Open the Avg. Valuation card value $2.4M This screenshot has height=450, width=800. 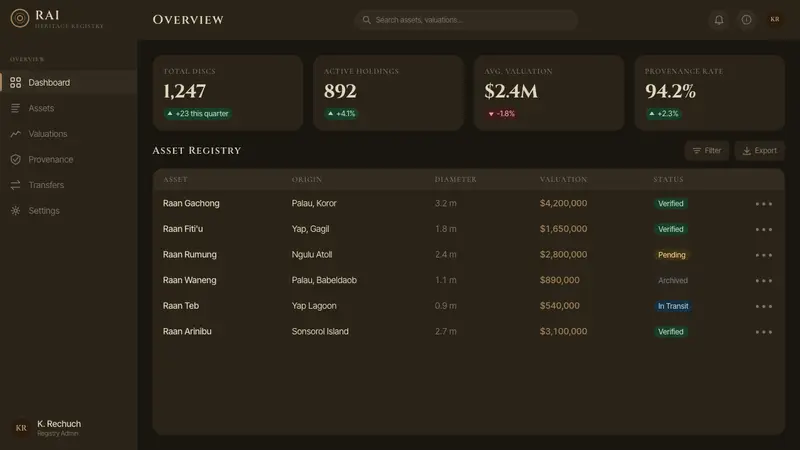click(511, 91)
